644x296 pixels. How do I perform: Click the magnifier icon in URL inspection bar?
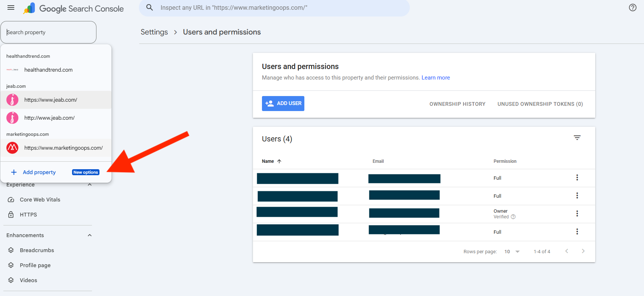149,8
